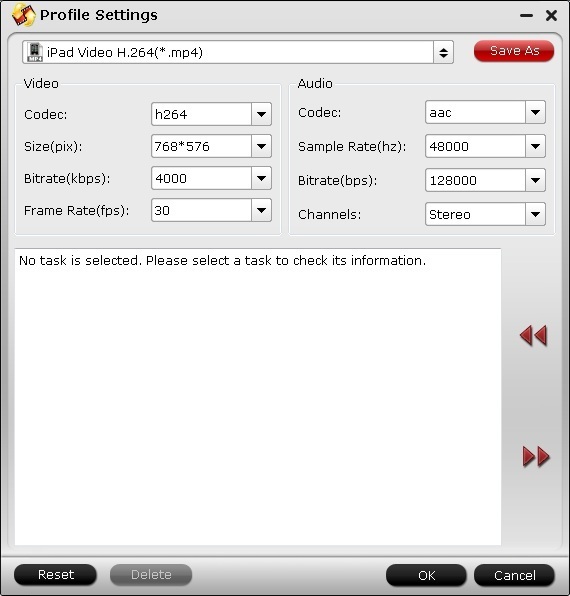Click the 48000 sample rate field
570x596 pixels.
[x=475, y=146]
